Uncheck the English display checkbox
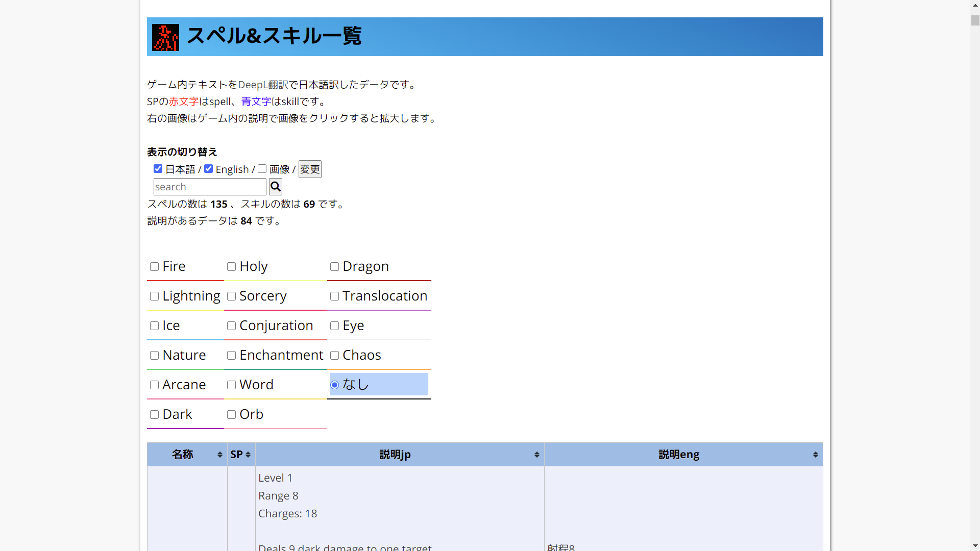Viewport: 980px width, 551px height. 209,169
